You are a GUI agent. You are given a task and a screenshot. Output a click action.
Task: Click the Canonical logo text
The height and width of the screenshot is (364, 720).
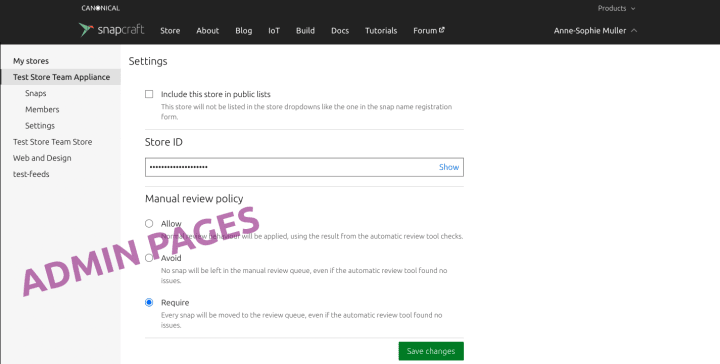[x=101, y=8]
